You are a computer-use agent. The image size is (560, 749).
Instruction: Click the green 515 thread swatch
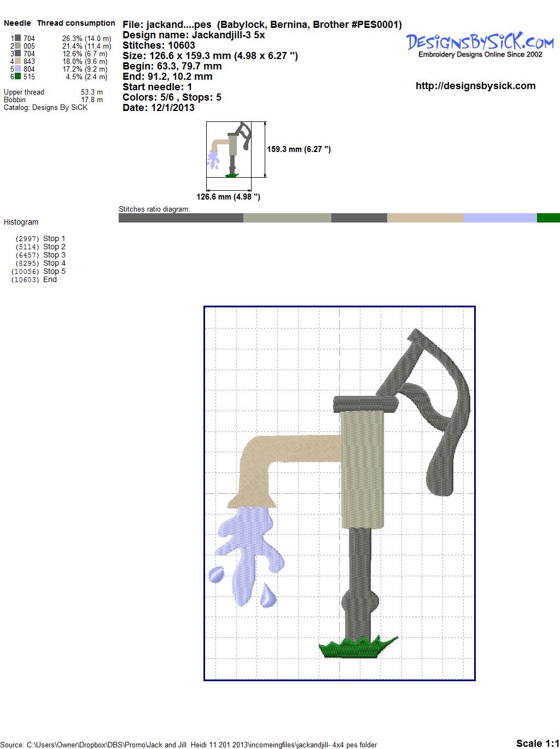(x=18, y=77)
